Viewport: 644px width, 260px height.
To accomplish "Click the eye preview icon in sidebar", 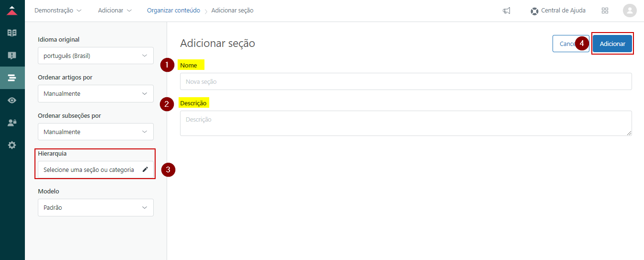I will (12, 100).
